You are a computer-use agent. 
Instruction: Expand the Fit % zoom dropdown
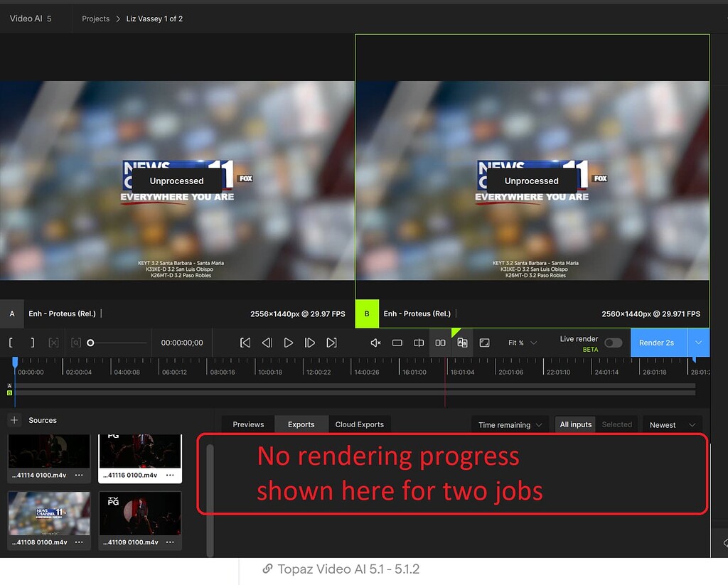pos(522,342)
